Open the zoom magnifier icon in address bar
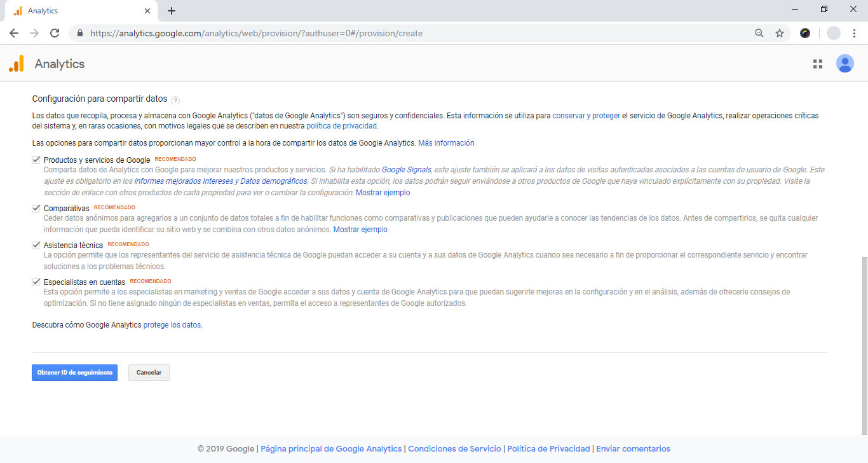This screenshot has width=868, height=463. point(759,33)
